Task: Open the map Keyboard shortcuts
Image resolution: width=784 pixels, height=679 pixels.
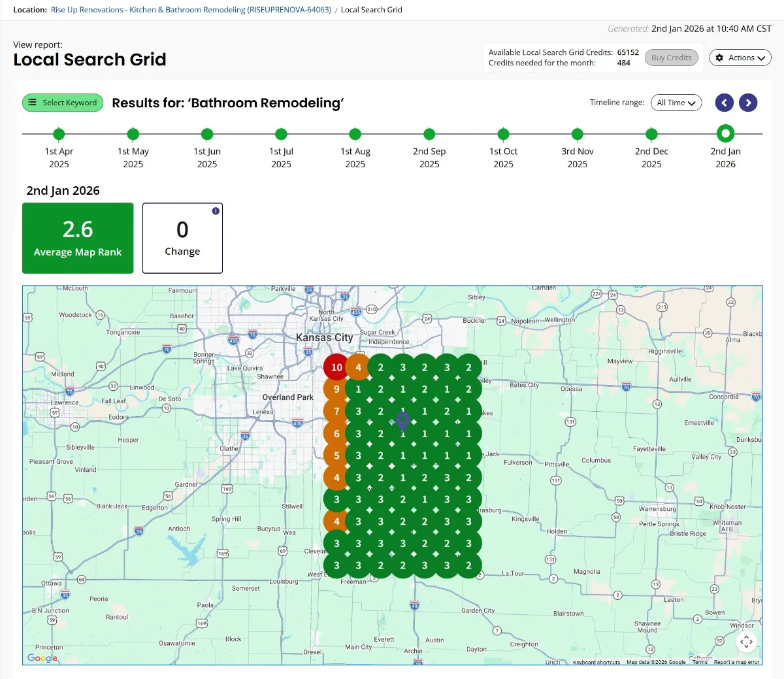Action: pos(596,662)
